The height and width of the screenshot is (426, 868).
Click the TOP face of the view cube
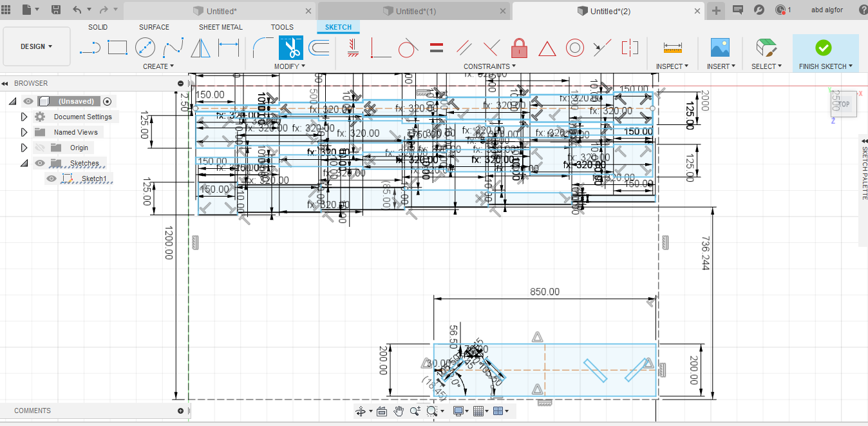point(843,104)
